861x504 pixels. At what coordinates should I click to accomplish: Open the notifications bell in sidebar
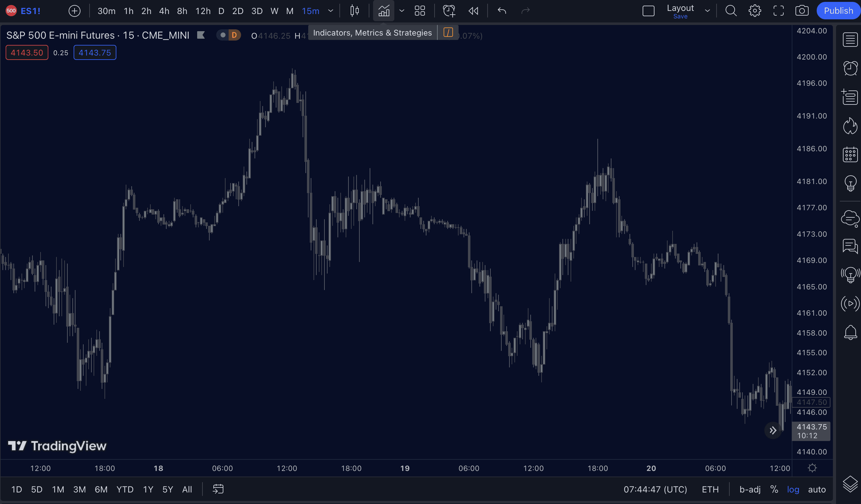click(850, 332)
